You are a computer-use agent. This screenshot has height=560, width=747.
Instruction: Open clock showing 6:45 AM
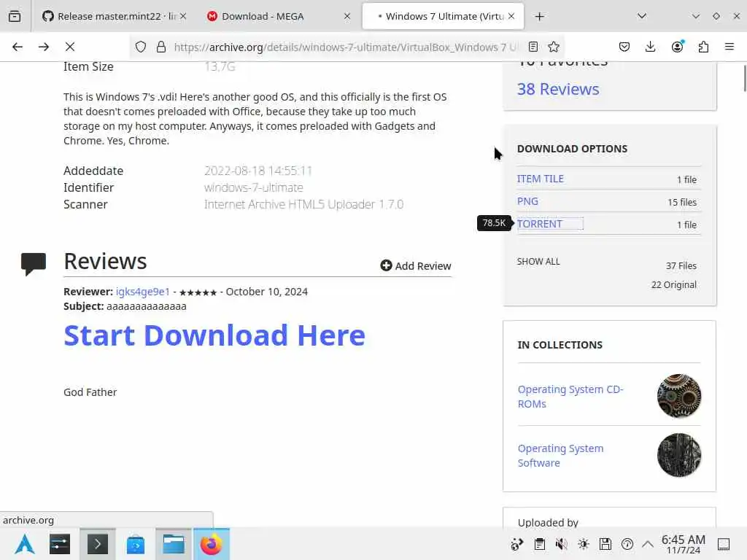click(683, 544)
